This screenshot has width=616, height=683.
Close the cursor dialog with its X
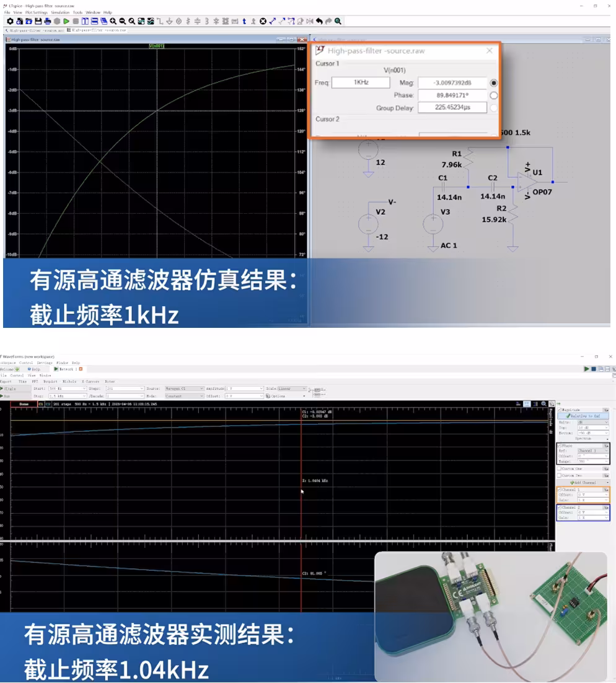[x=489, y=51]
